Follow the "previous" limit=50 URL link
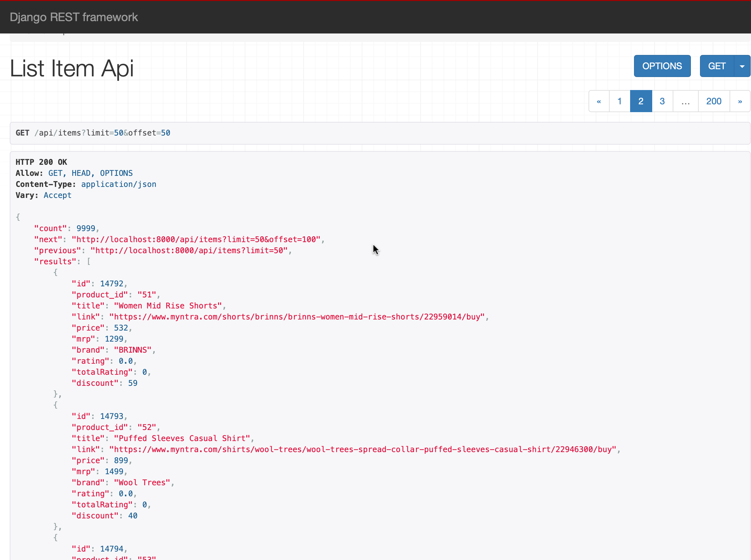Screen dimensions: 751x560 tap(189, 251)
